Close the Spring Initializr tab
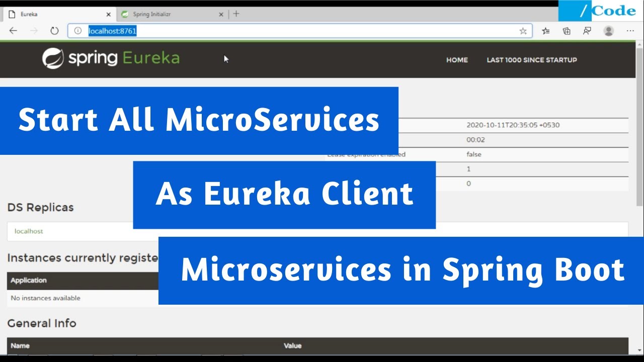This screenshot has width=644, height=362. click(221, 14)
